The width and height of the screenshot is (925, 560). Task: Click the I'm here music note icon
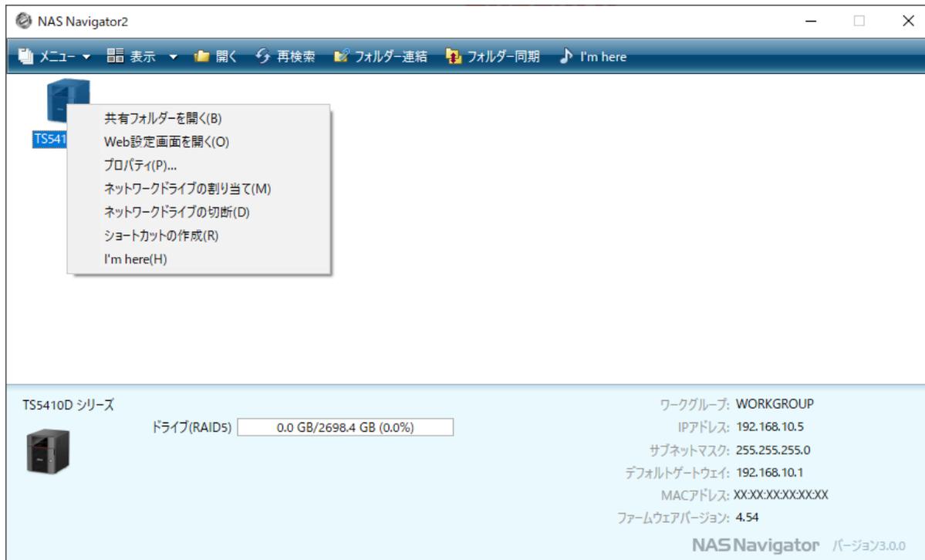(566, 57)
